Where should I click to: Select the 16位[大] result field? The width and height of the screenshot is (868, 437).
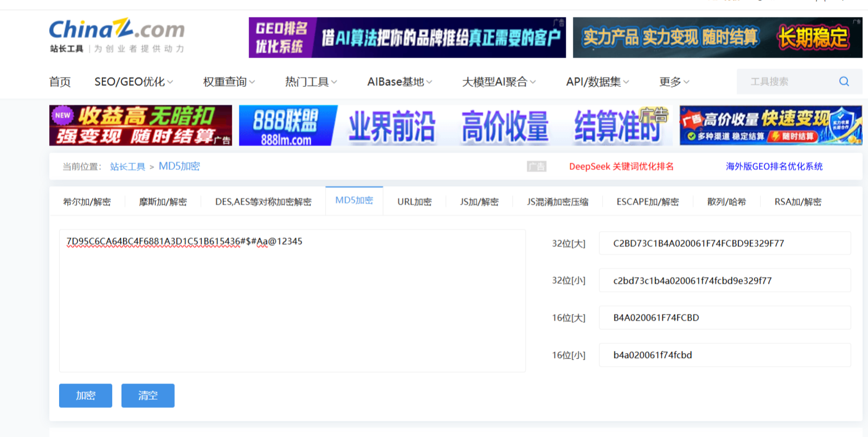coord(725,318)
